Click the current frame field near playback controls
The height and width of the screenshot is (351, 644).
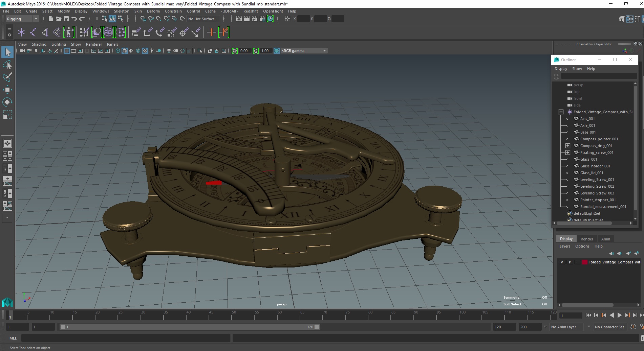point(571,315)
